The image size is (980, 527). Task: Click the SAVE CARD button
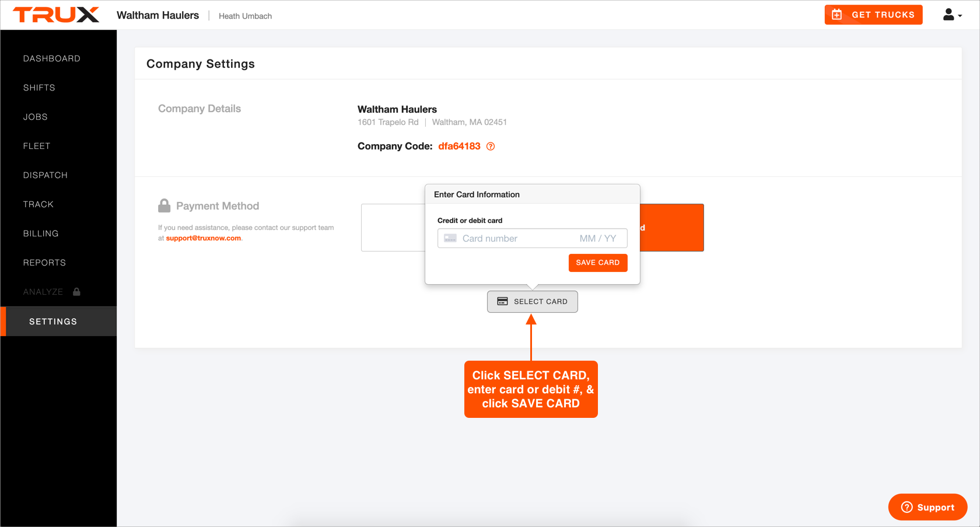pos(598,263)
